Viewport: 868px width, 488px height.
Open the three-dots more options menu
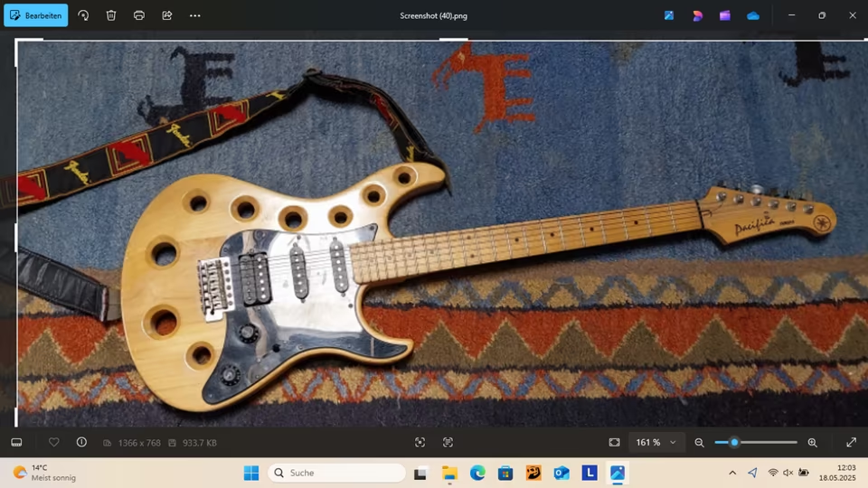pos(195,15)
